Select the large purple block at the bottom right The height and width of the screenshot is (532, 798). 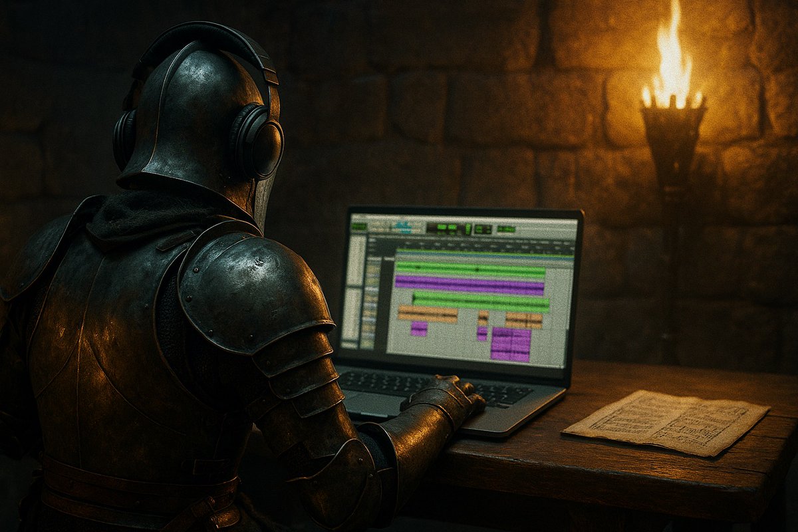click(x=511, y=344)
